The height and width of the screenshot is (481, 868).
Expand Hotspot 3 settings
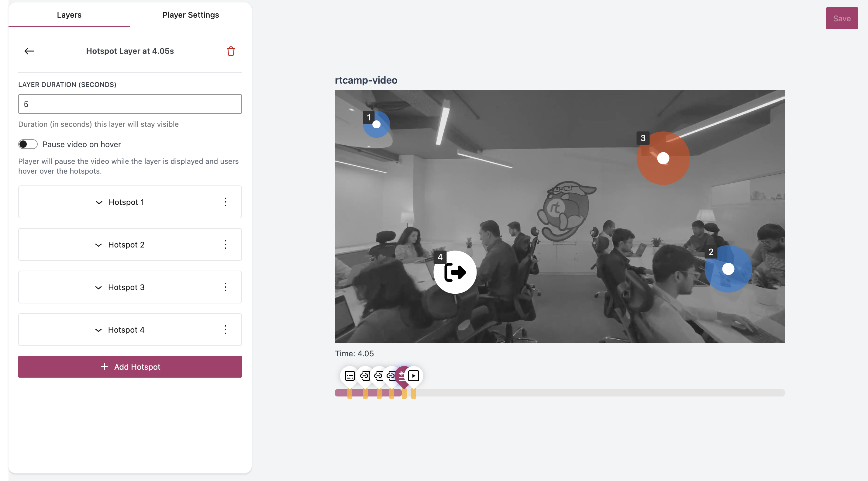[98, 287]
